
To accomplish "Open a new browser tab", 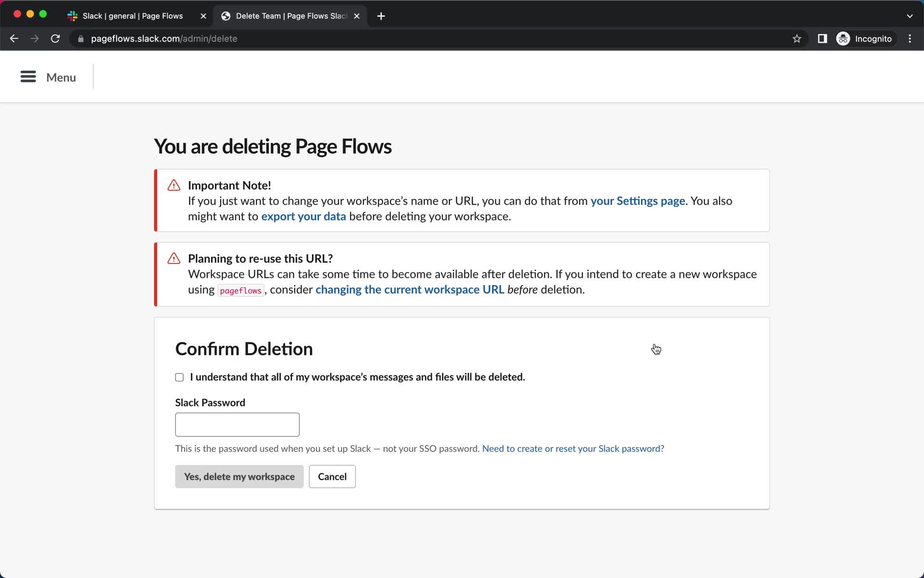I will (x=381, y=16).
